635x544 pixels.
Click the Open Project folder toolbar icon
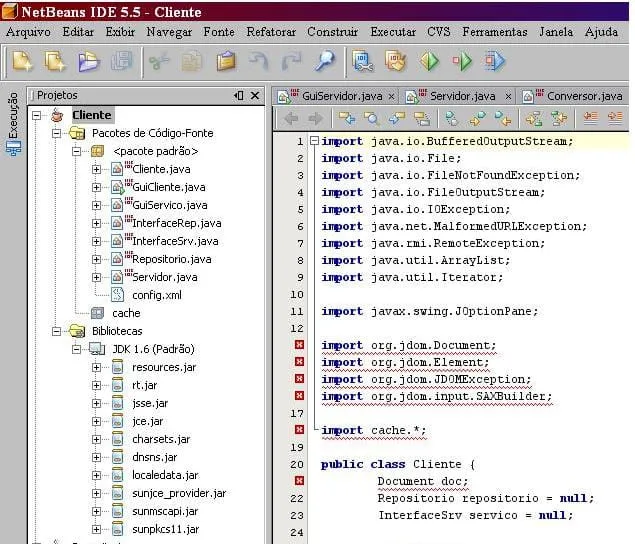pos(90,62)
